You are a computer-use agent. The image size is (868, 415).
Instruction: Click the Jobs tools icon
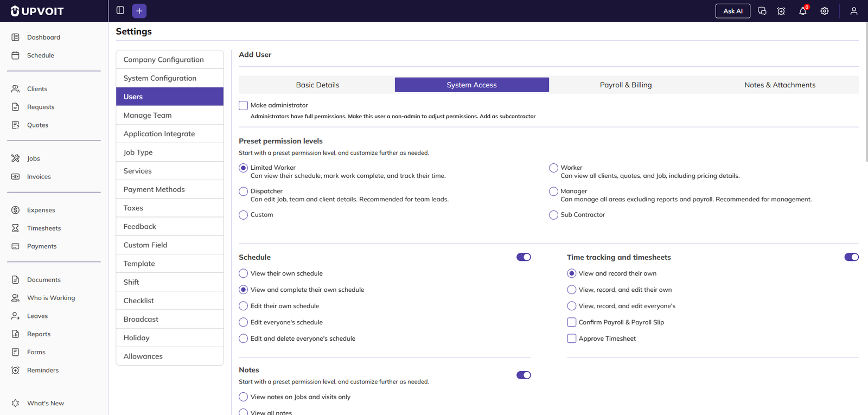click(x=16, y=158)
